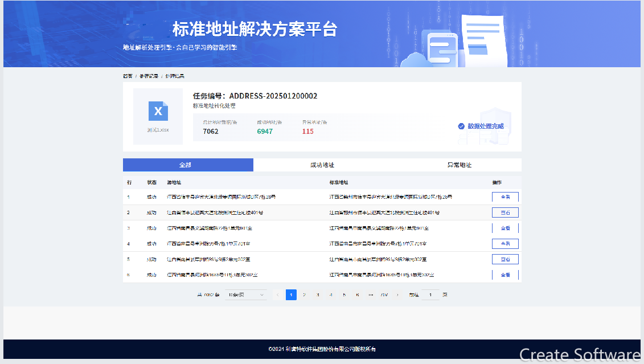Image resolution: width=644 pixels, height=364 pixels.
Task: Click the 前往 page number input box
Action: (430, 295)
